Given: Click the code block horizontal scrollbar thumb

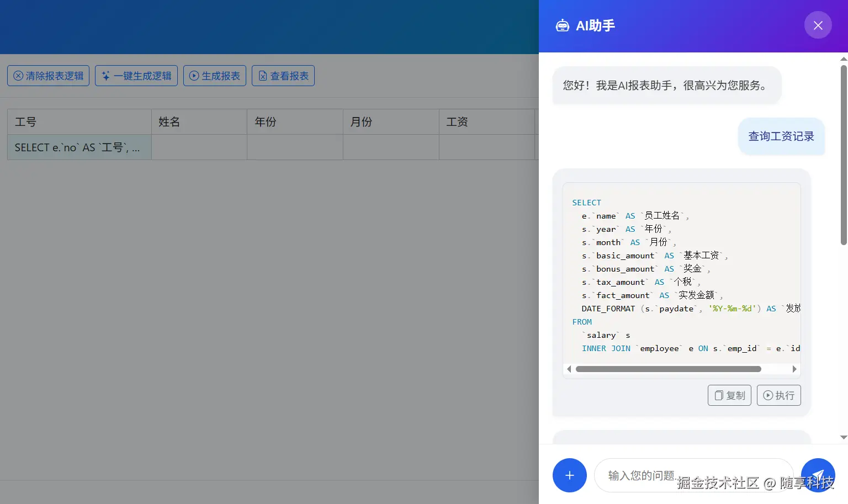Looking at the screenshot, I should click(x=668, y=369).
